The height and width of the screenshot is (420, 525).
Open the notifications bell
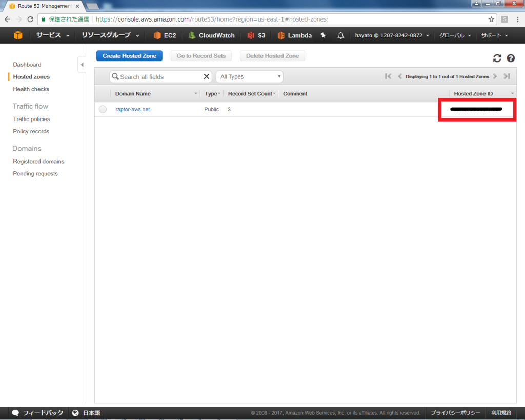pos(340,35)
